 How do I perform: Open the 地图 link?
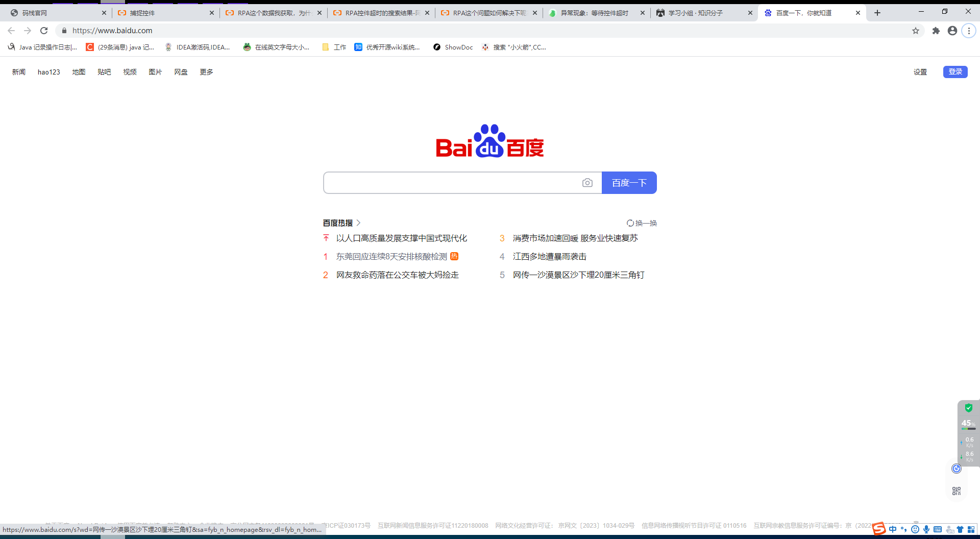click(x=79, y=72)
